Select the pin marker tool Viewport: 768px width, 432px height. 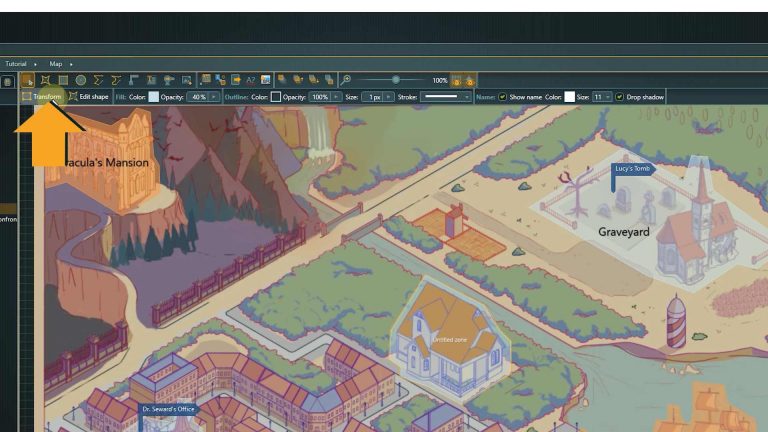pos(169,80)
